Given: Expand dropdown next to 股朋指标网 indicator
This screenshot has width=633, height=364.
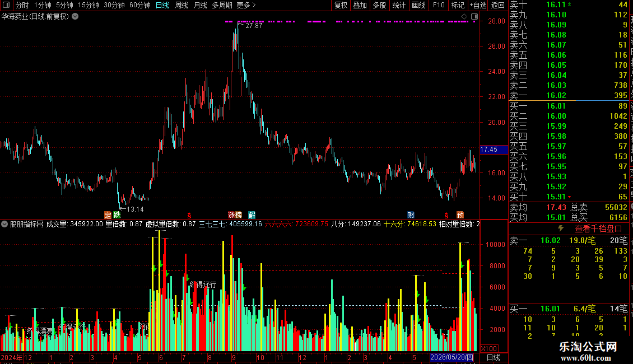Looking at the screenshot, I should click(4, 224).
